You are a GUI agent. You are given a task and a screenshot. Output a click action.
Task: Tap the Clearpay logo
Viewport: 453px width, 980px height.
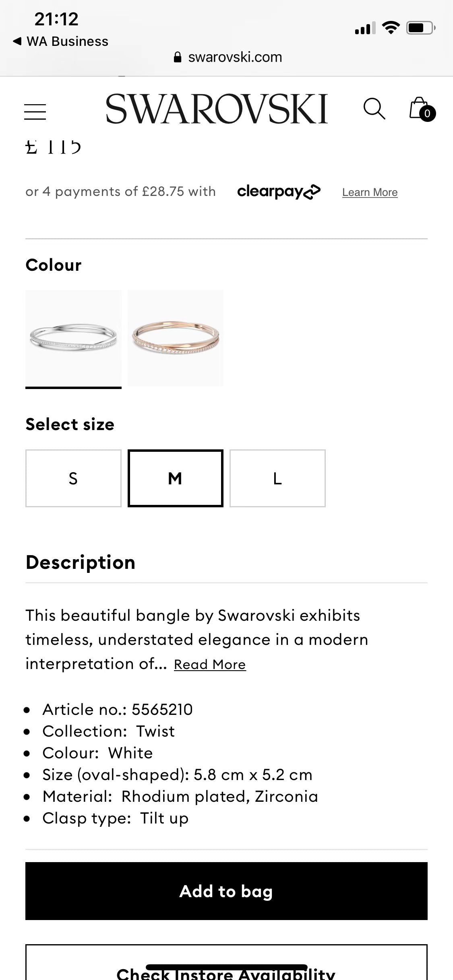click(x=279, y=191)
